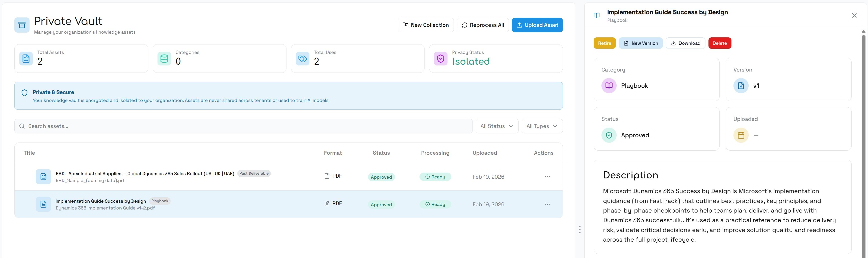Click the Retire button
Image resolution: width=868 pixels, height=258 pixels.
click(604, 43)
